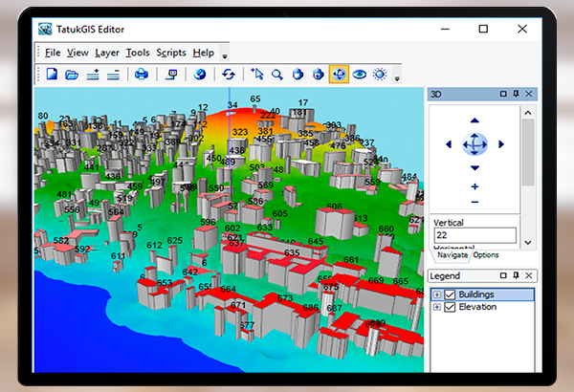Click the export to image monitor icon
The height and width of the screenshot is (392, 574).
coord(171,75)
